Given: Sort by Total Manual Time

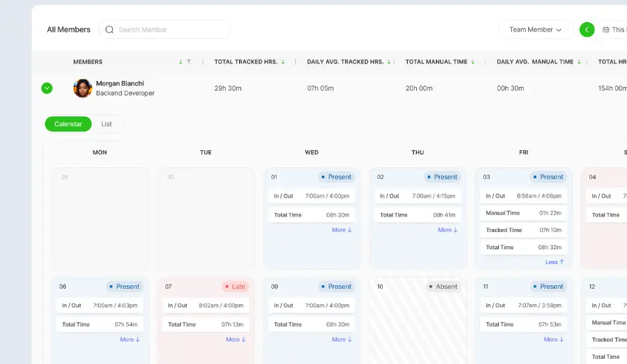Looking at the screenshot, I should point(473,62).
